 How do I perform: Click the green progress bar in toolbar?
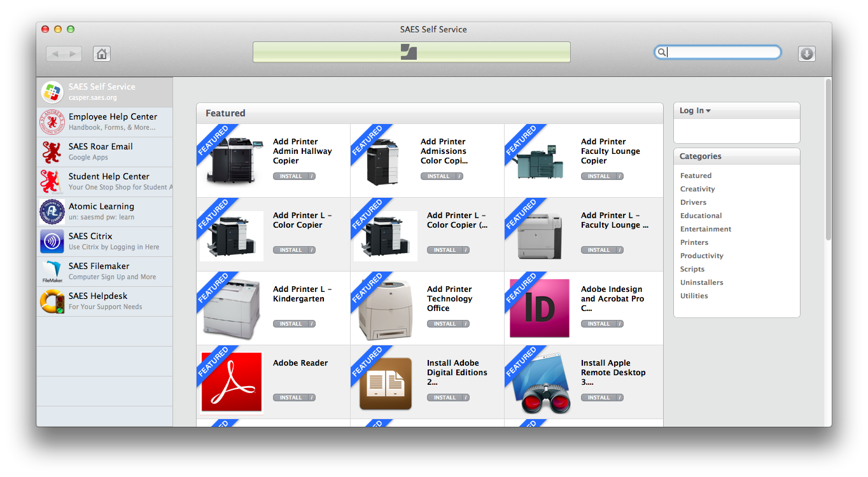pos(411,52)
